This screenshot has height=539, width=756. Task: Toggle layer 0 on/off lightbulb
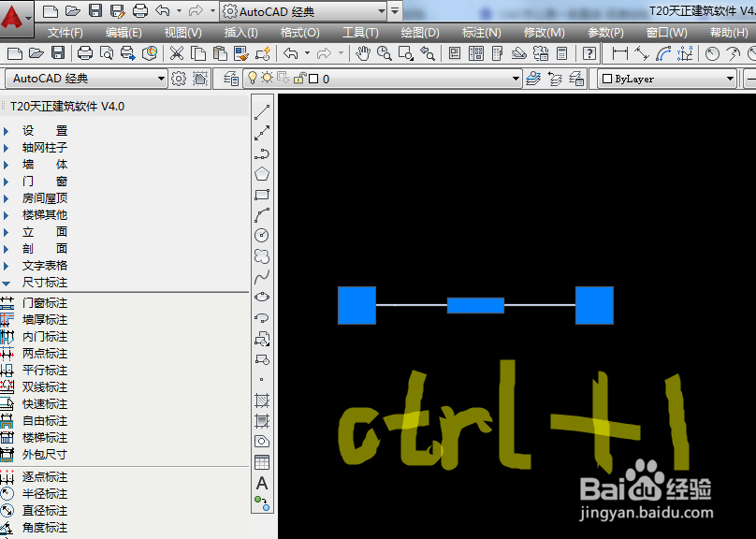click(253, 78)
